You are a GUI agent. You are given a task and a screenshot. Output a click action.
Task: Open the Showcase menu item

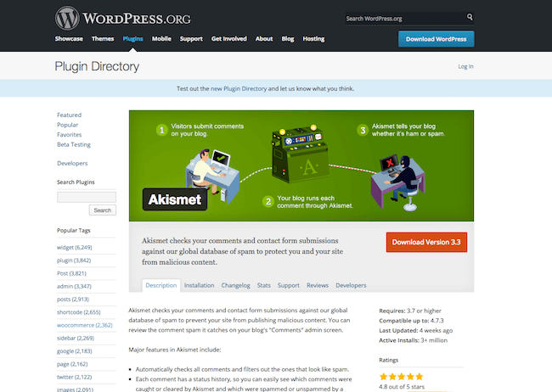[69, 39]
